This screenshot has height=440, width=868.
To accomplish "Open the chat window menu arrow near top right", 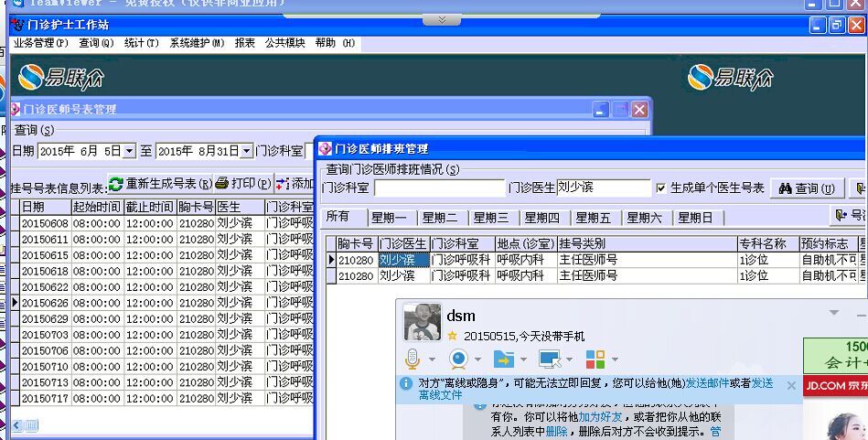I will (834, 313).
